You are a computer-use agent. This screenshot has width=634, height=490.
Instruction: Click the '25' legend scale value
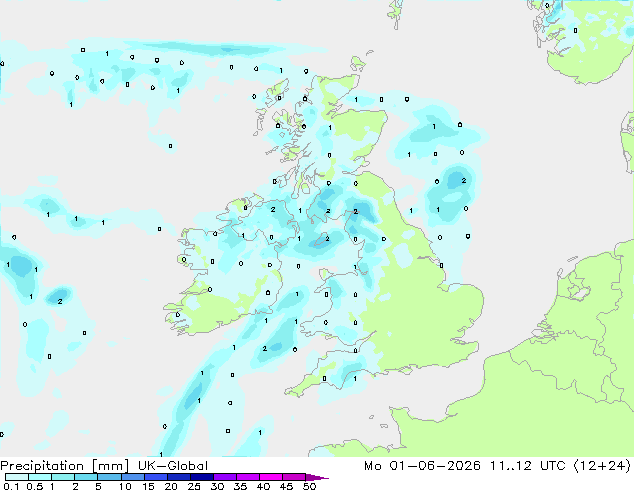point(194,486)
